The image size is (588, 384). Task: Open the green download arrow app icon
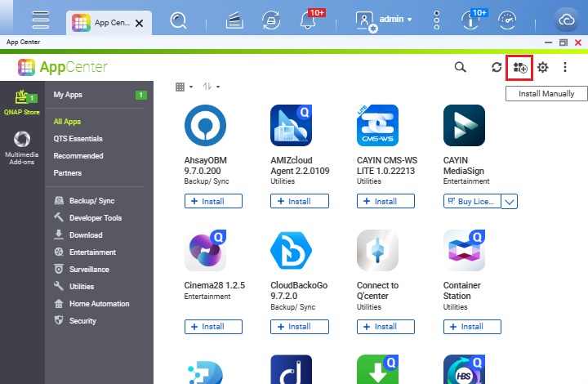[x=377, y=369]
